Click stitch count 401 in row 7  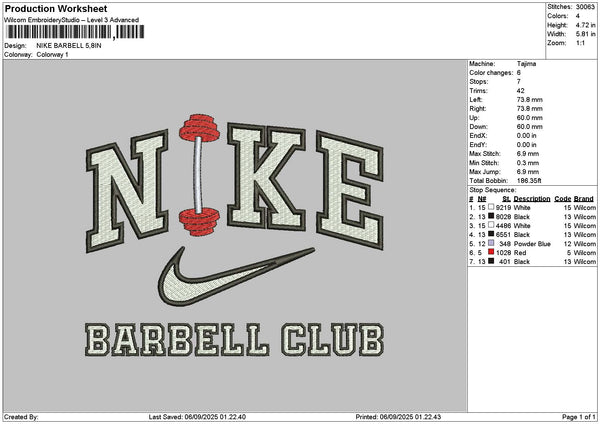click(x=505, y=262)
